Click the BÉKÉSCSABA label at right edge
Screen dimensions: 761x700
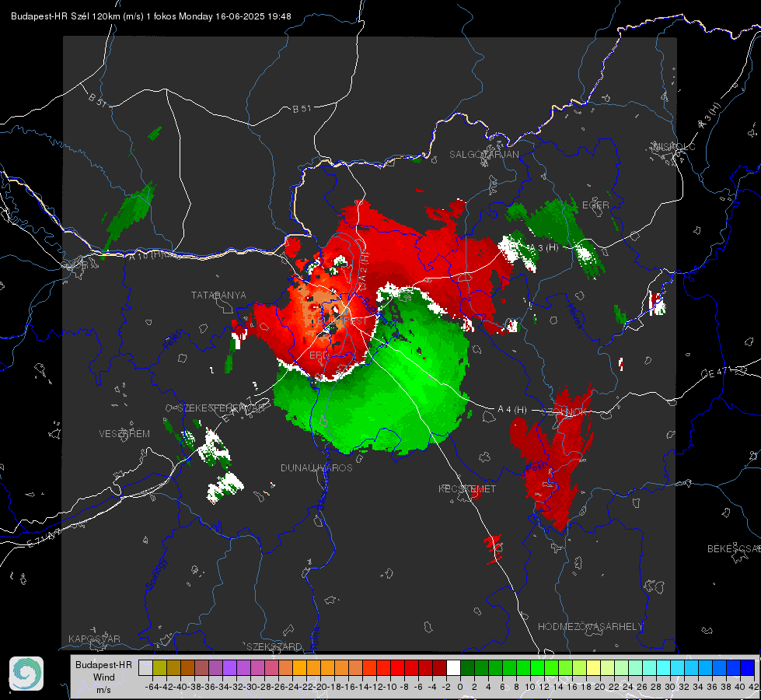tap(734, 548)
